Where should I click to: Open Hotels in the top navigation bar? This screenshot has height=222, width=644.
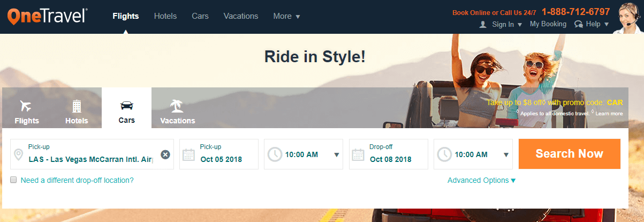[x=165, y=16]
